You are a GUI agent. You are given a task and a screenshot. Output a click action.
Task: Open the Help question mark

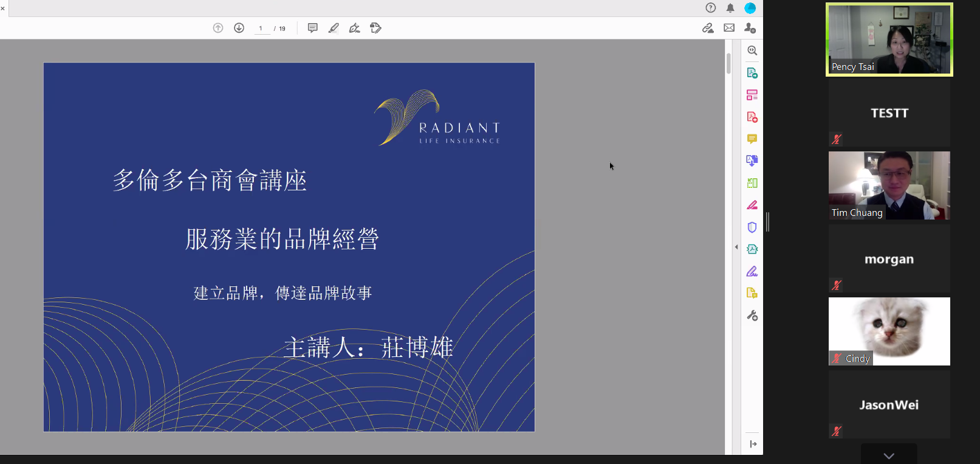pos(711,8)
